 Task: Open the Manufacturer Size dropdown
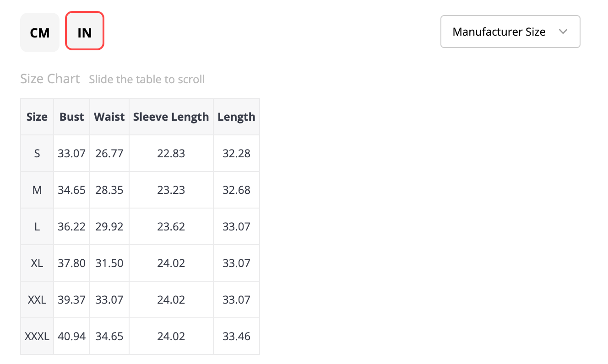[510, 32]
